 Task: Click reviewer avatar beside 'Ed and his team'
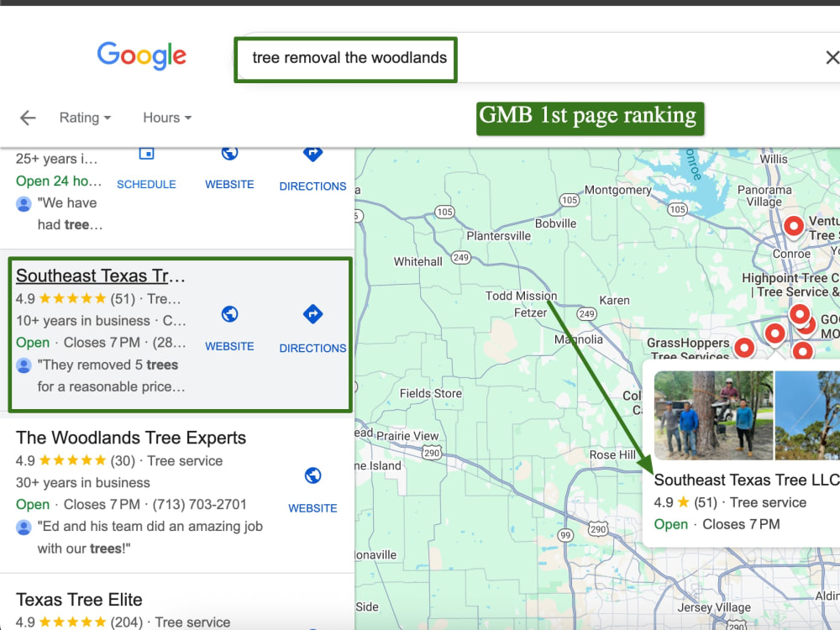click(x=24, y=528)
